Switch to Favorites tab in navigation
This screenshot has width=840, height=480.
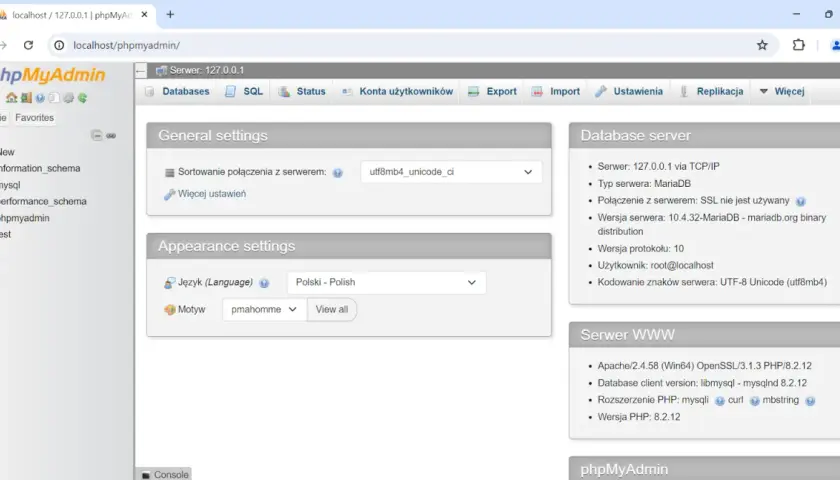click(34, 118)
